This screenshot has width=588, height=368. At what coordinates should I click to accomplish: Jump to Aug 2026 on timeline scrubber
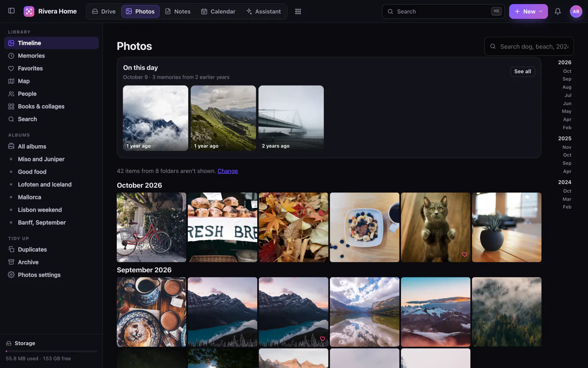[567, 87]
